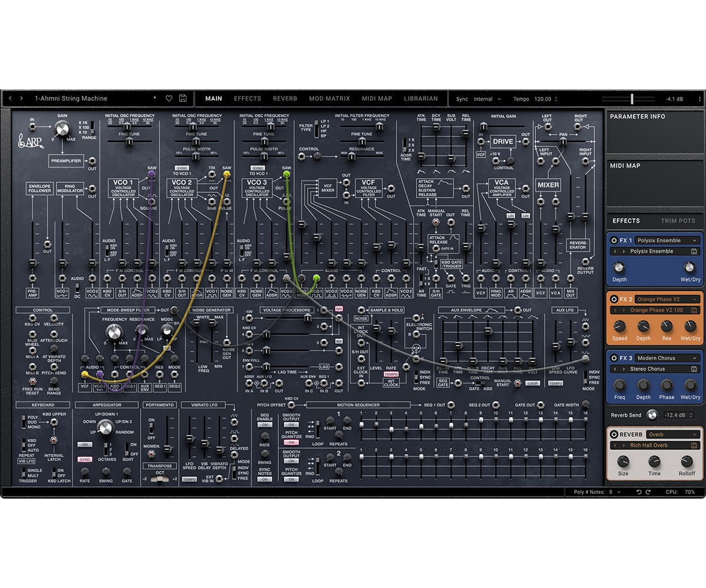
Task: Click the heart icon to favorite the preset
Action: [169, 98]
